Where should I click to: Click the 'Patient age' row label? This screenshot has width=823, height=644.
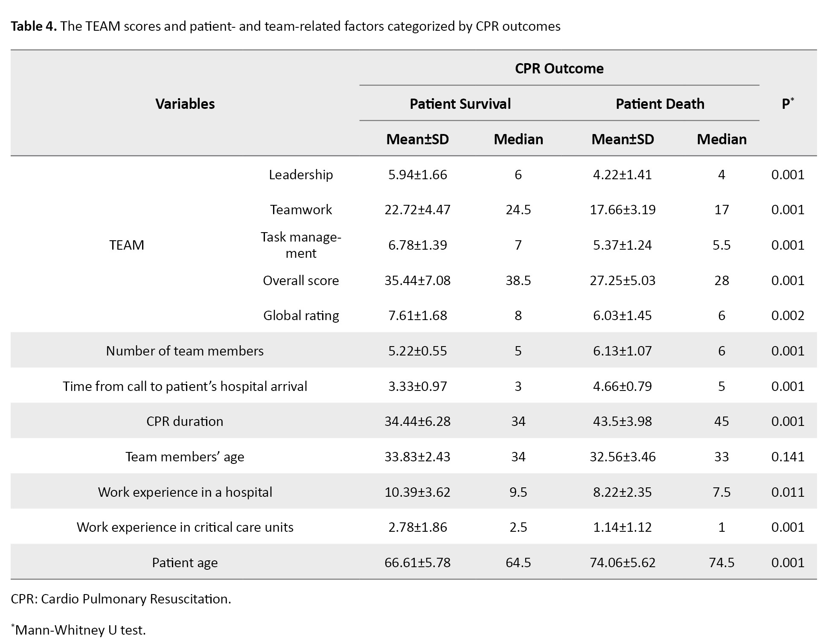pyautogui.click(x=185, y=562)
